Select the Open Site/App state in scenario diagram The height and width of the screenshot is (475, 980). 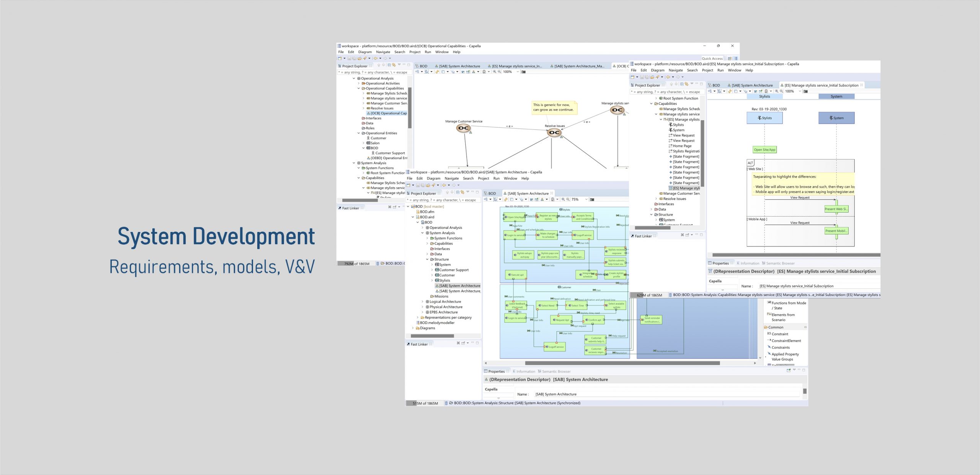click(764, 150)
